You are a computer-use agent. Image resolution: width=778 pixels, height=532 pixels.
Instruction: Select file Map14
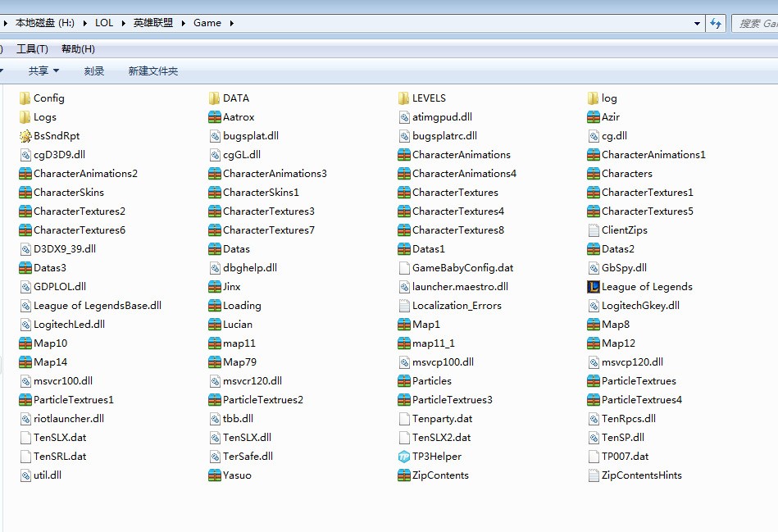click(43, 362)
